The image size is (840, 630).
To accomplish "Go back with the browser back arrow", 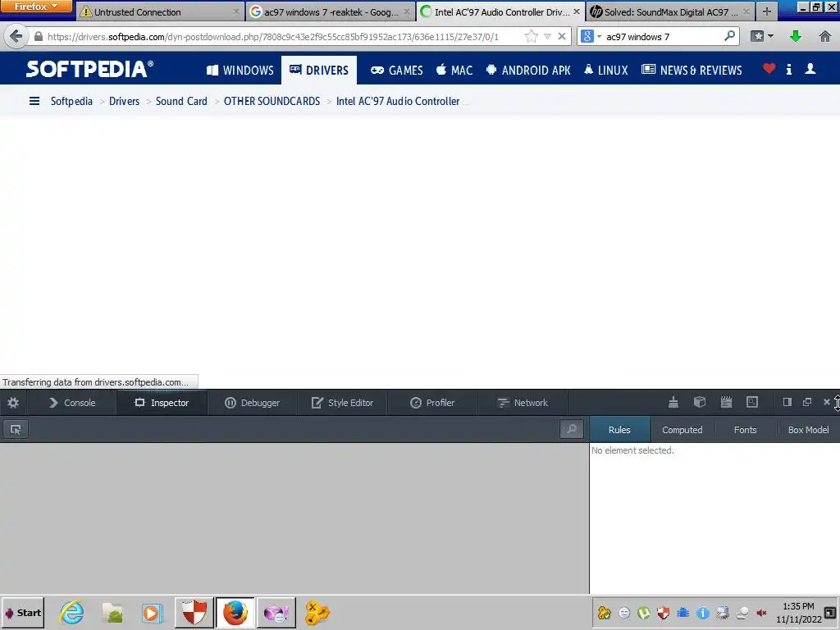I will click(x=16, y=36).
